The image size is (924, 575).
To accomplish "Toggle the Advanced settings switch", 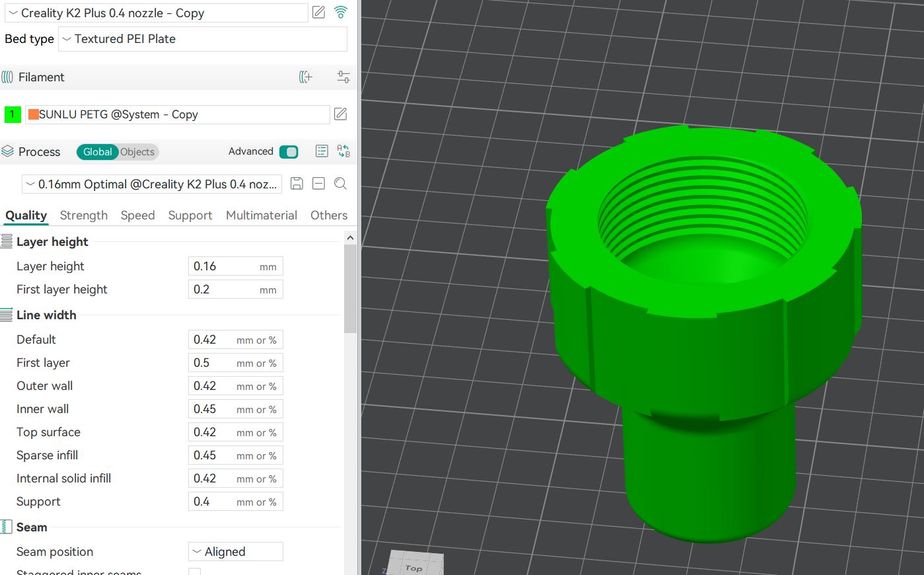I will [289, 152].
